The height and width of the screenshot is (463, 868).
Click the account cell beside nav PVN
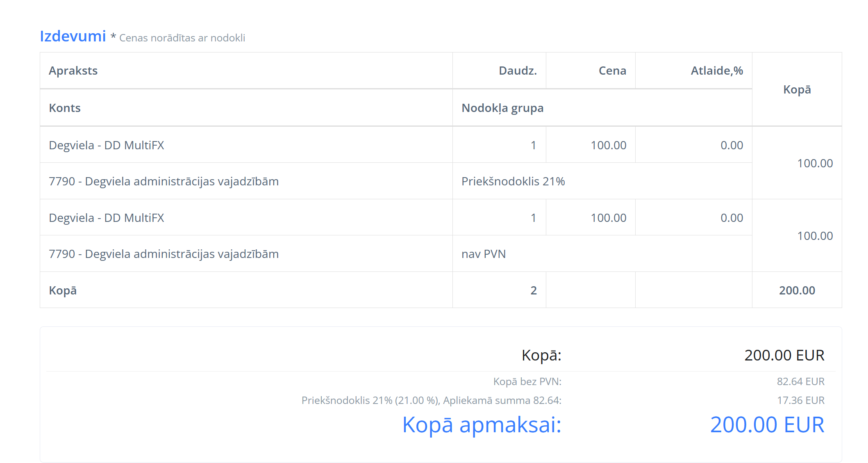(x=164, y=254)
